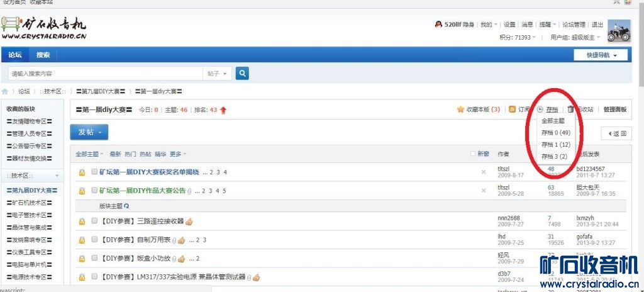This screenshot has width=644, height=292.
Task: Click X icon on 获奖名单揭晓 row
Action: click(484, 172)
